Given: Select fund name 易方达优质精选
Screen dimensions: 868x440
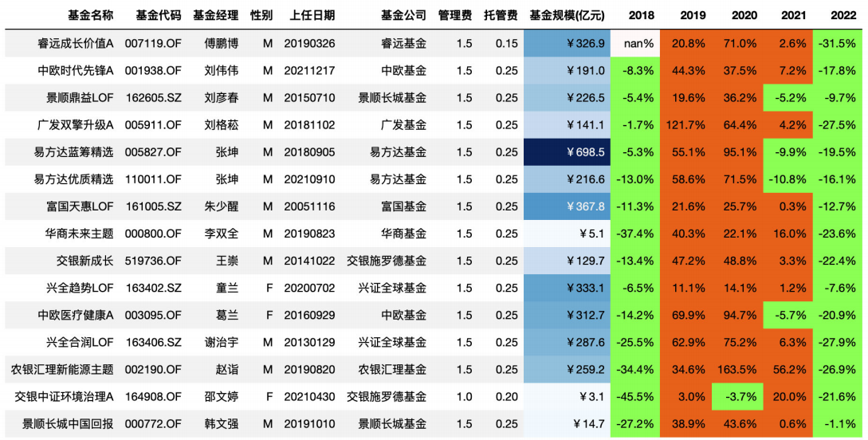Looking at the screenshot, I should pos(74,179).
